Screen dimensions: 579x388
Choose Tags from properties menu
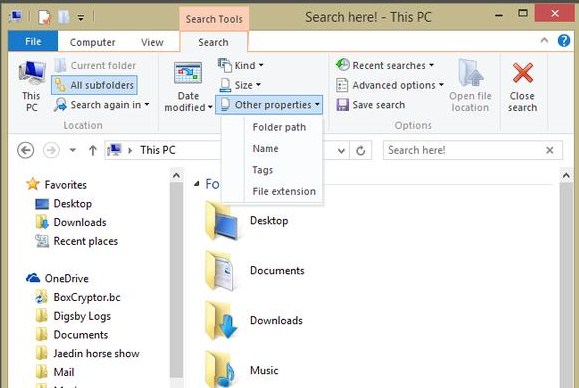click(263, 170)
